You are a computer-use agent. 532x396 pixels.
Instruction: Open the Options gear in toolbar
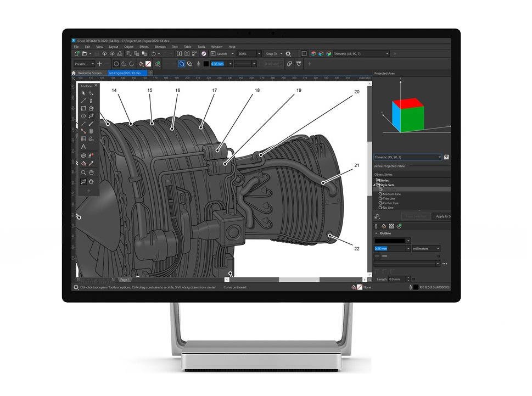click(x=288, y=54)
